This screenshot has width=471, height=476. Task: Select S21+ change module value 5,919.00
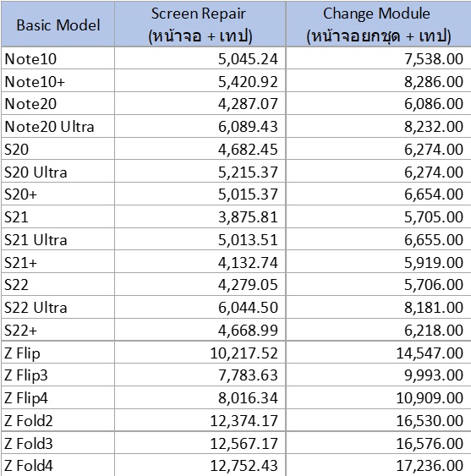click(378, 262)
